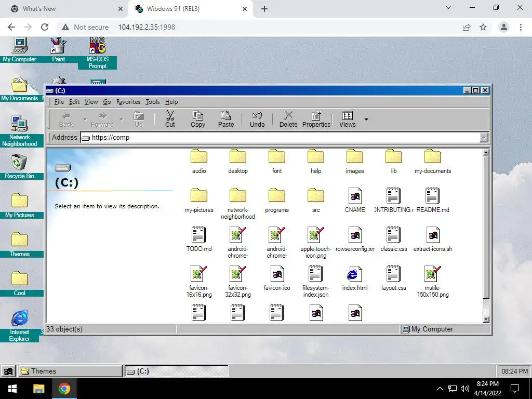The height and width of the screenshot is (399, 532).
Task: Open the Favorites menu
Action: [128, 102]
